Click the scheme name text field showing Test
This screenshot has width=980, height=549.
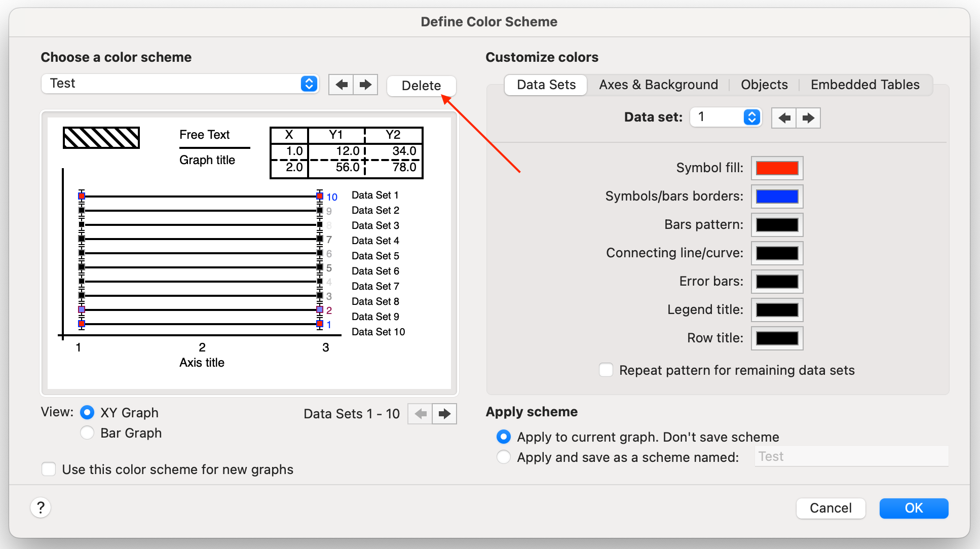click(x=851, y=456)
